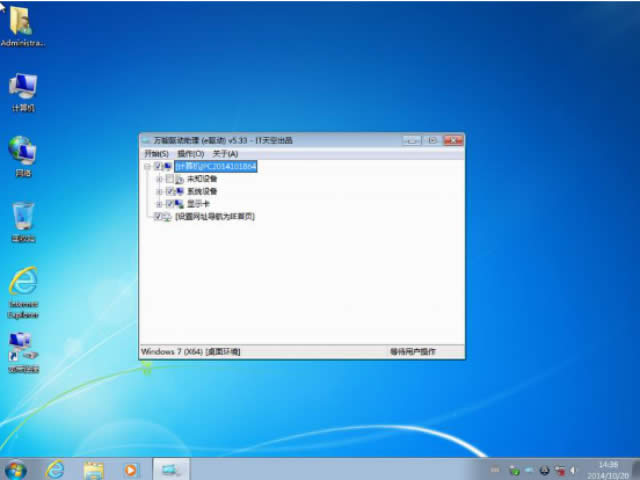
Task: Expand the 未知设备 tree node
Action: [x=158, y=179]
